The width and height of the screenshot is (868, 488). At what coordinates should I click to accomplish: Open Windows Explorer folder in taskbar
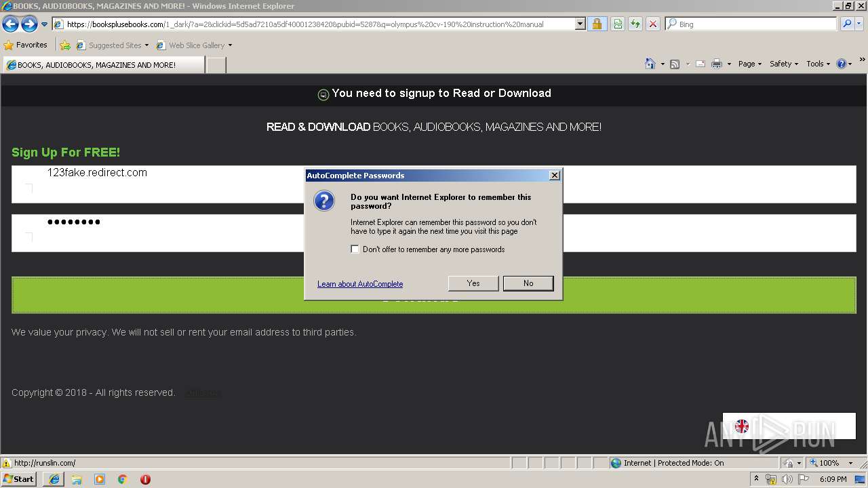tap(77, 479)
